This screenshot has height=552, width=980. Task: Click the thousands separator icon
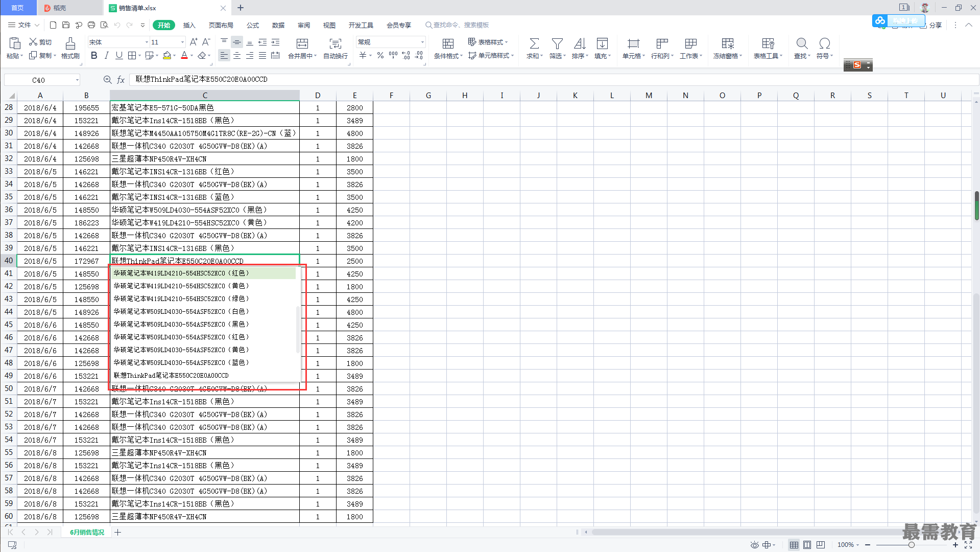point(393,55)
